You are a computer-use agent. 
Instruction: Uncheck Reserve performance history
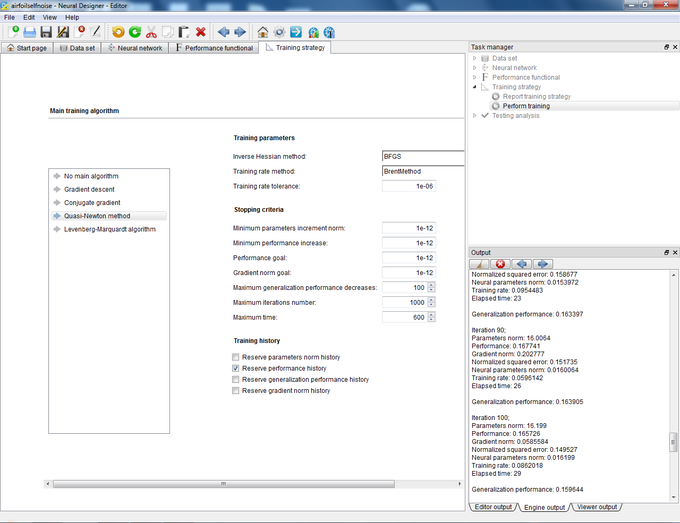[x=235, y=368]
